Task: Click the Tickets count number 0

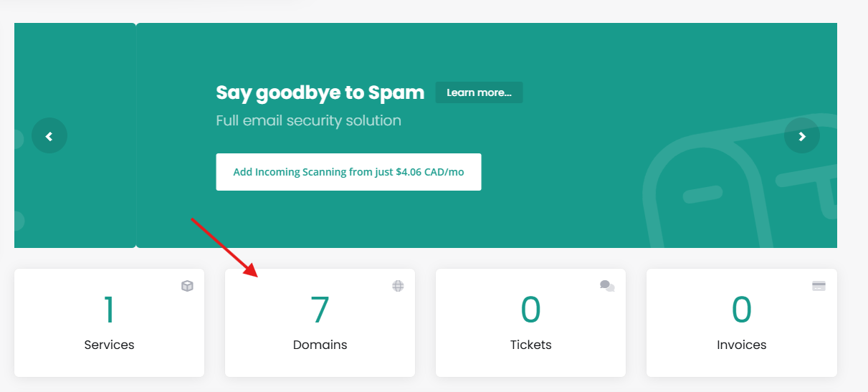Action: coord(530,310)
